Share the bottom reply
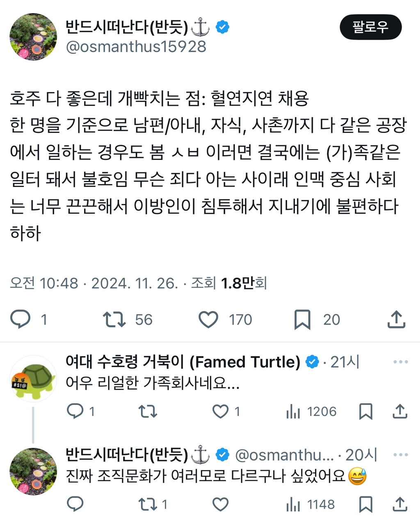The height and width of the screenshot is (527, 420). point(400,504)
